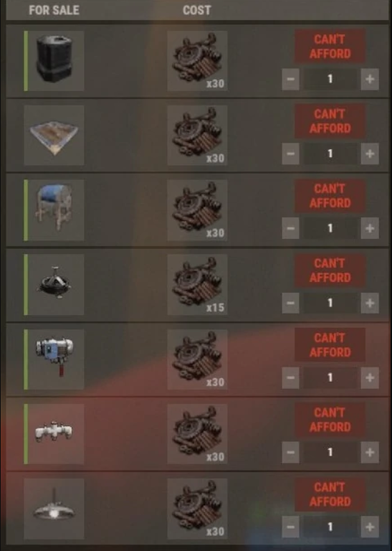The image size is (392, 551).
Task: Click the quantity field in water barrel row
Action: point(330,79)
